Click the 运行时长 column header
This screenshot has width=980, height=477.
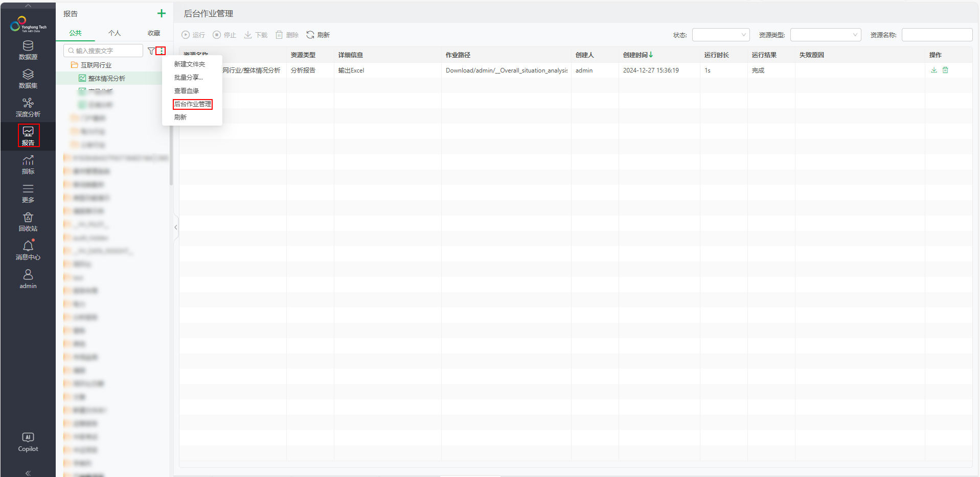click(x=717, y=55)
